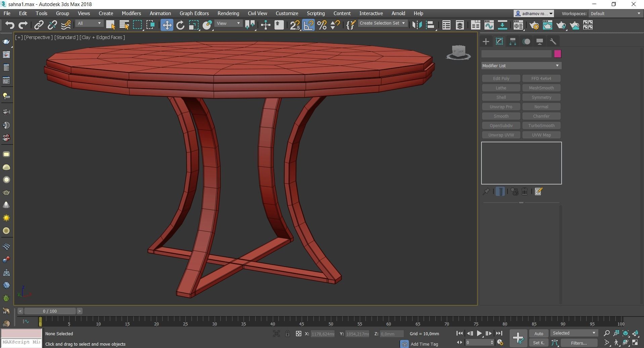This screenshot has width=644, height=348.
Task: Switch to the Utilities command panel tab
Action: point(553,41)
